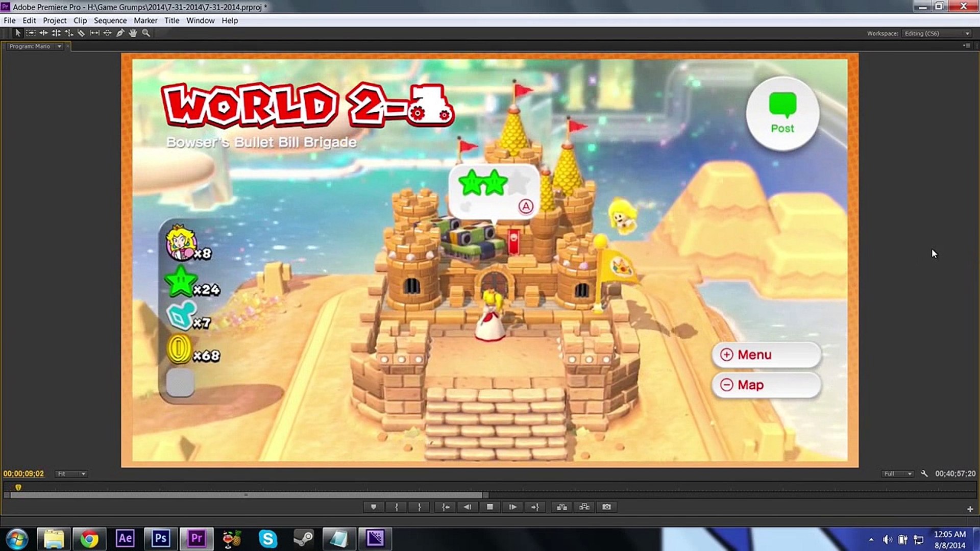Select the Zoom magnifier tool
This screenshot has height=551, width=980.
pyautogui.click(x=146, y=33)
